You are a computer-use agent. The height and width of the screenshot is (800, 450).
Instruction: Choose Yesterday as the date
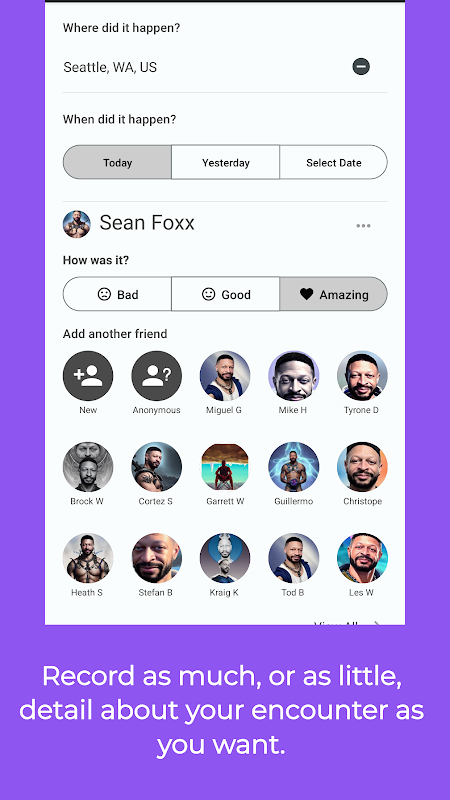point(226,162)
